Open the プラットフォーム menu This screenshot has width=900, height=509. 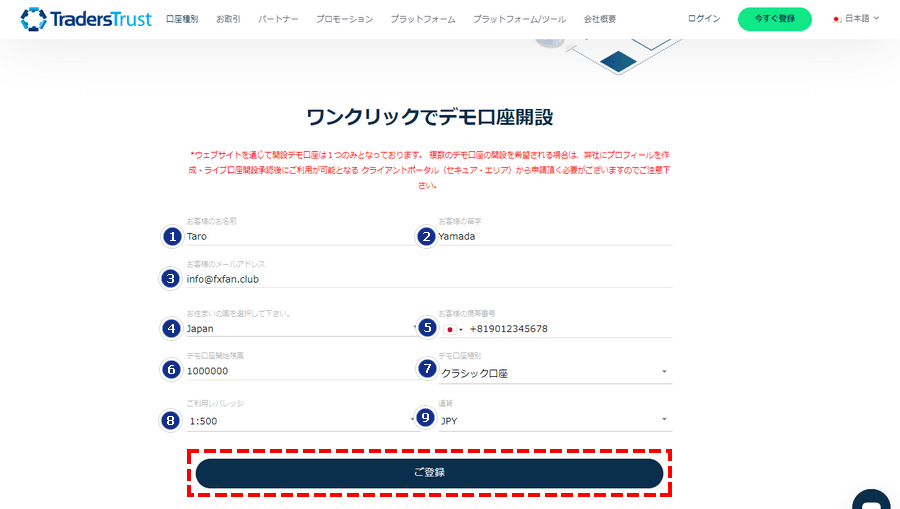[x=423, y=19]
